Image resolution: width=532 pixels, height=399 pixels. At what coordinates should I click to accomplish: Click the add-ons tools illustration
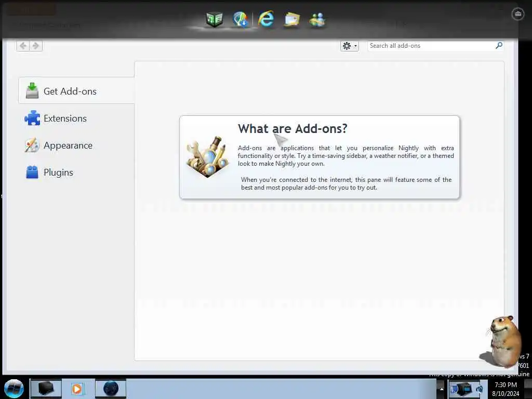(x=207, y=157)
